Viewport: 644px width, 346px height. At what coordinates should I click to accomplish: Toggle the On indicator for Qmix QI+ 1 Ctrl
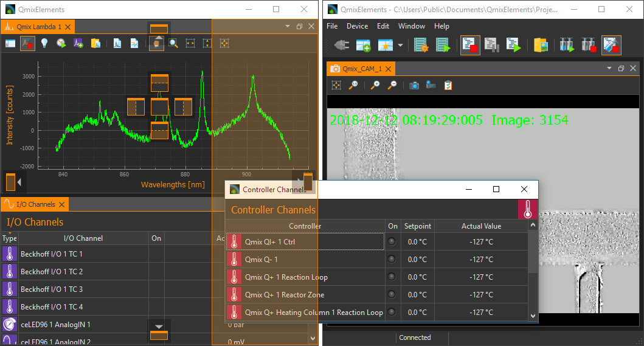392,242
